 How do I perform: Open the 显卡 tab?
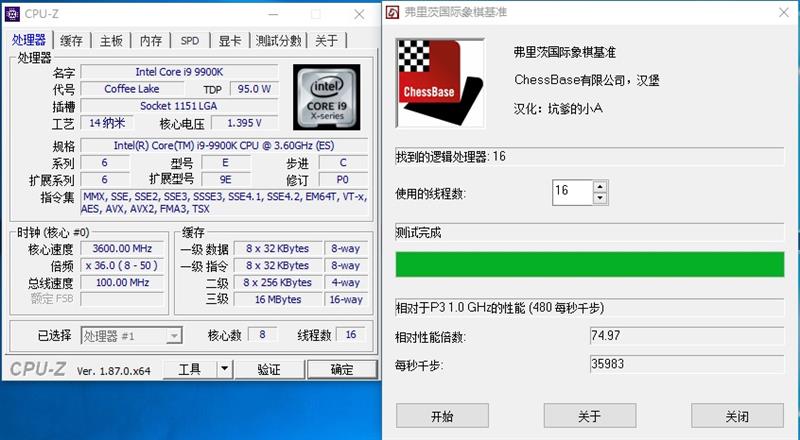point(230,41)
